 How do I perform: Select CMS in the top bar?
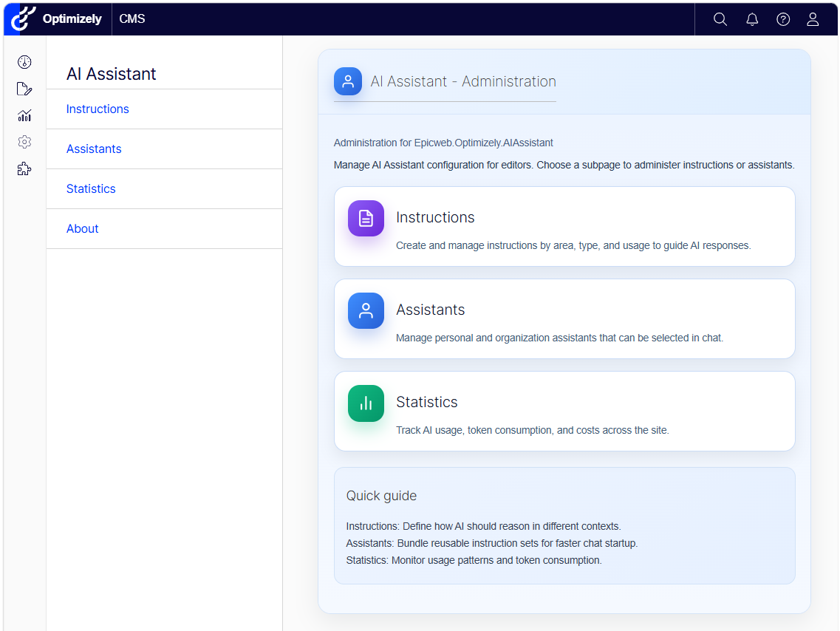tap(132, 18)
